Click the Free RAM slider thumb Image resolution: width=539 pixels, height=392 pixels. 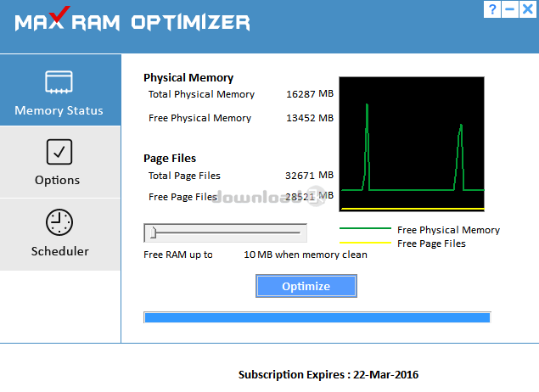[154, 232]
